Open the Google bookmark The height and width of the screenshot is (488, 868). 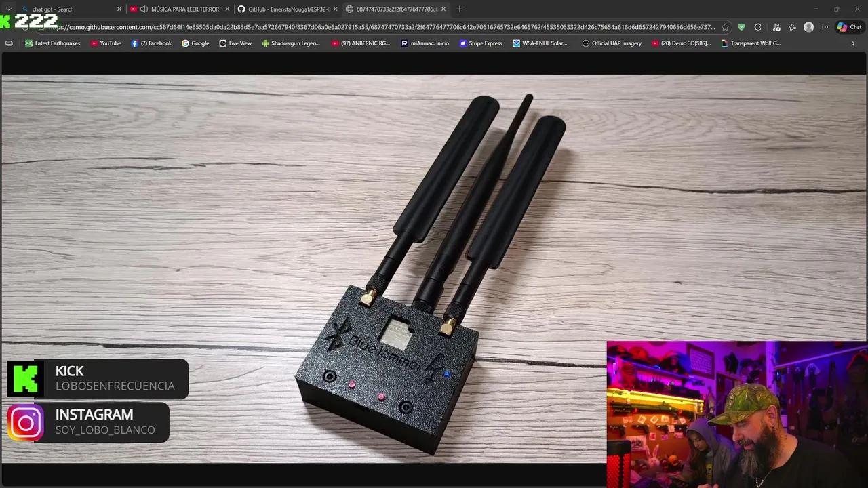(x=195, y=43)
